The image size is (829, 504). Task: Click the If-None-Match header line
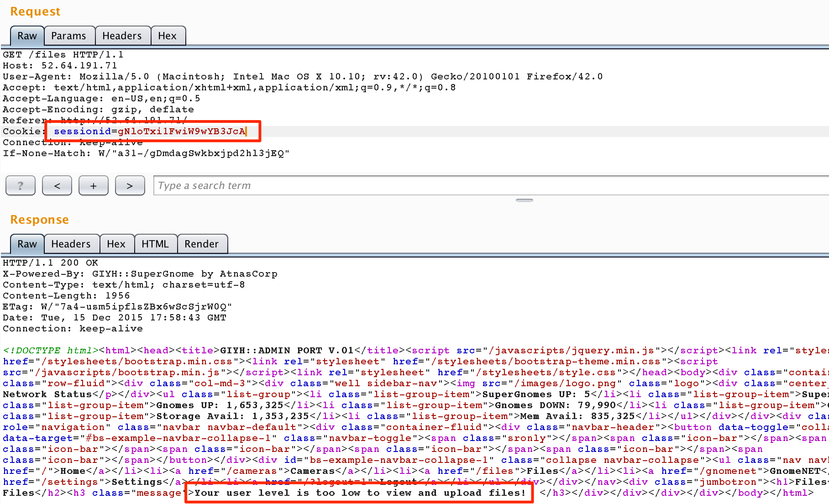(146, 153)
